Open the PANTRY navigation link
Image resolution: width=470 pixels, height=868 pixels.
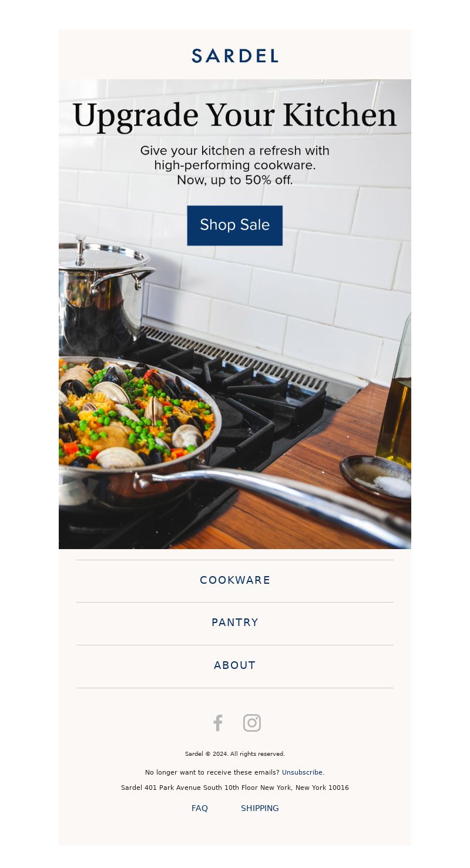tap(235, 623)
